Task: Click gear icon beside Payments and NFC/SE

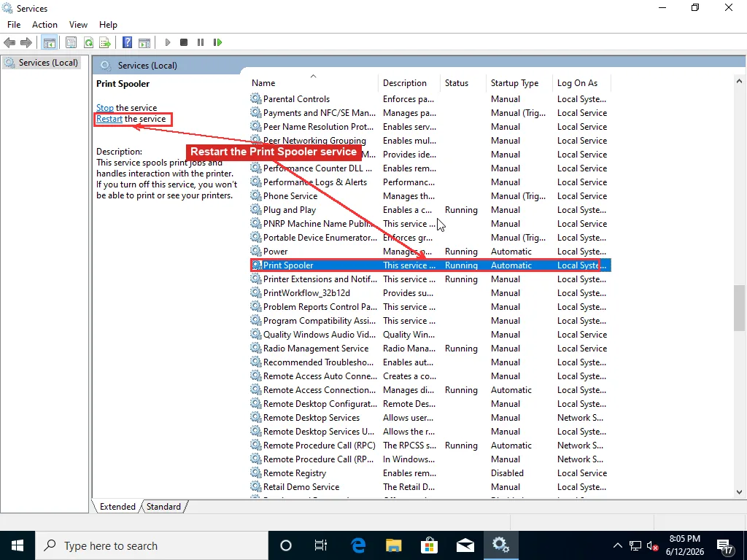Action: point(256,113)
